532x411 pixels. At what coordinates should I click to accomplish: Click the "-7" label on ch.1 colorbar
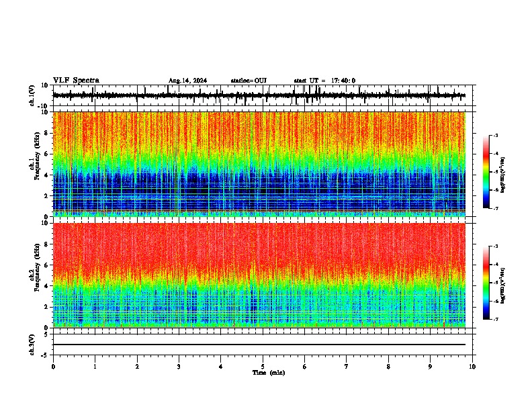[496, 208]
